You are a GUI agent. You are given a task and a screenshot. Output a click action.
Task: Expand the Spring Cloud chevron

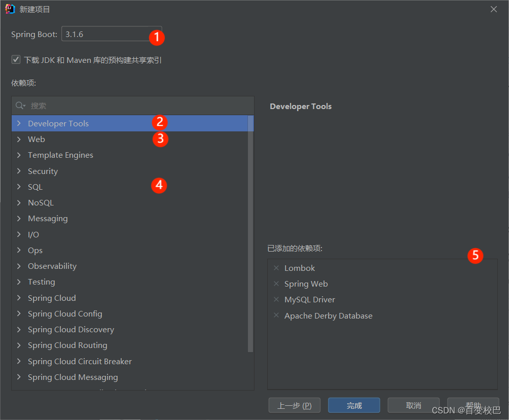19,298
